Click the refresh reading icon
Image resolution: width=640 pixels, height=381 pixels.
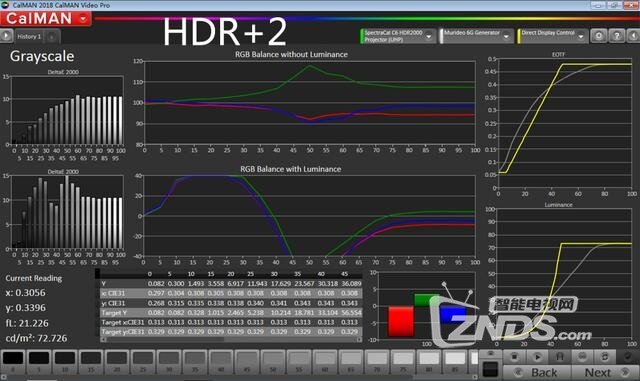coord(605,356)
